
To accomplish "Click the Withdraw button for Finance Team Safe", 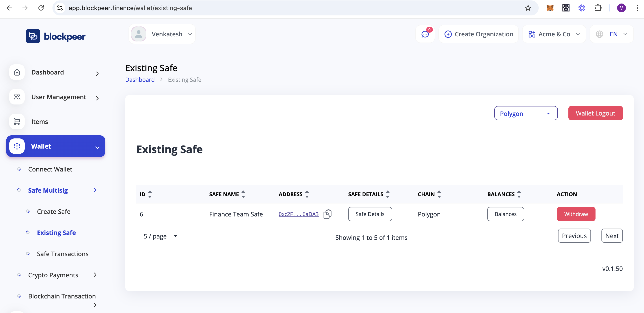I will coord(576,214).
